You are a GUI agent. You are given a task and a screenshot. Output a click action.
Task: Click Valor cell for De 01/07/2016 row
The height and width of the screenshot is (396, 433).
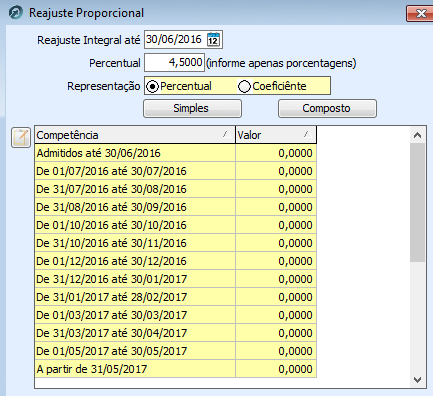pyautogui.click(x=276, y=171)
